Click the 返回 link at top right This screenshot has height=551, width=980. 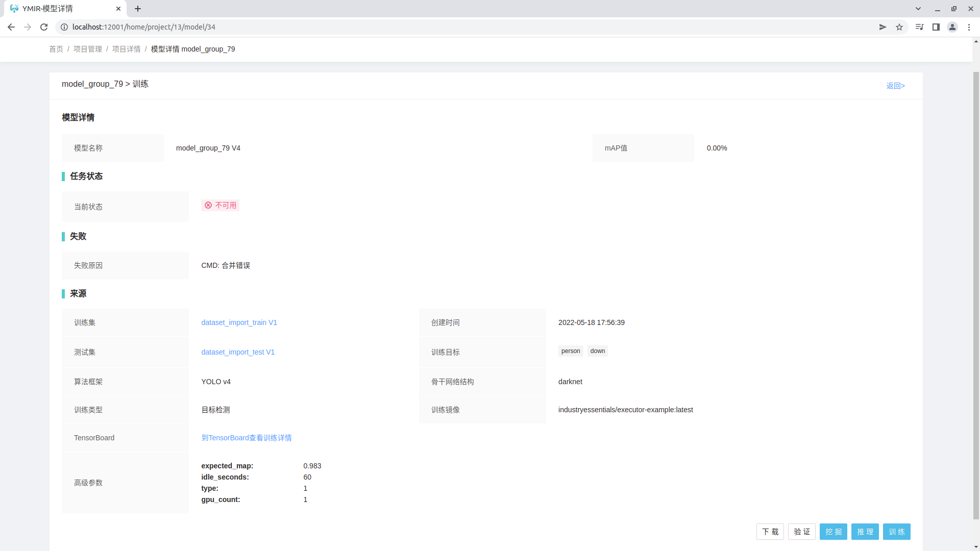pos(896,85)
